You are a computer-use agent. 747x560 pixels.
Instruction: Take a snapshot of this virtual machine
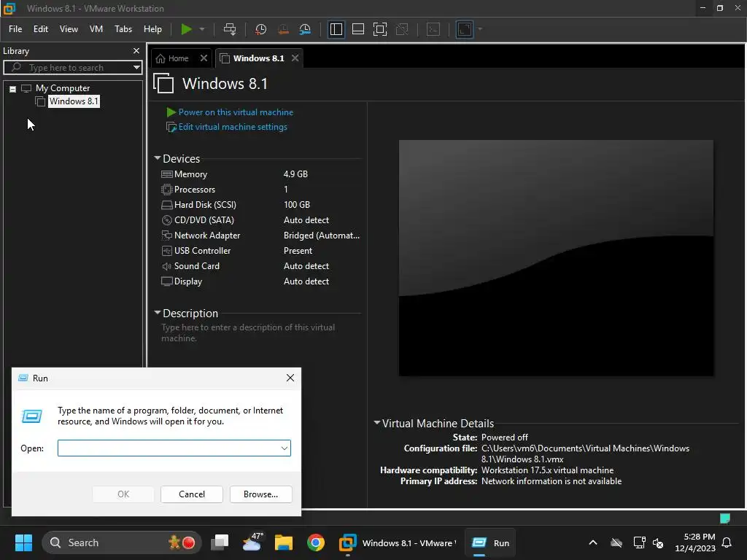[x=260, y=29]
